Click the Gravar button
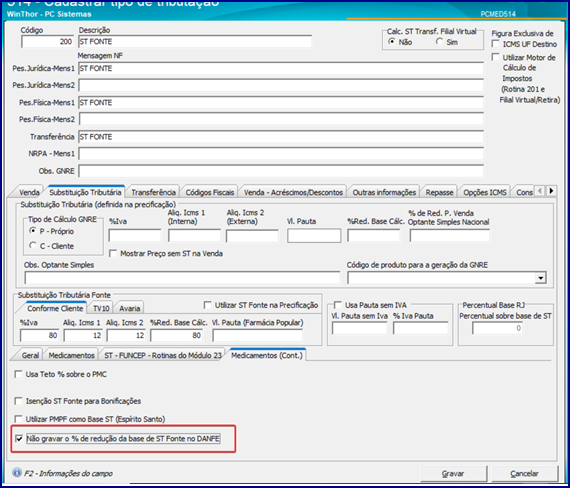Image resolution: width=570 pixels, height=488 pixels. (453, 473)
